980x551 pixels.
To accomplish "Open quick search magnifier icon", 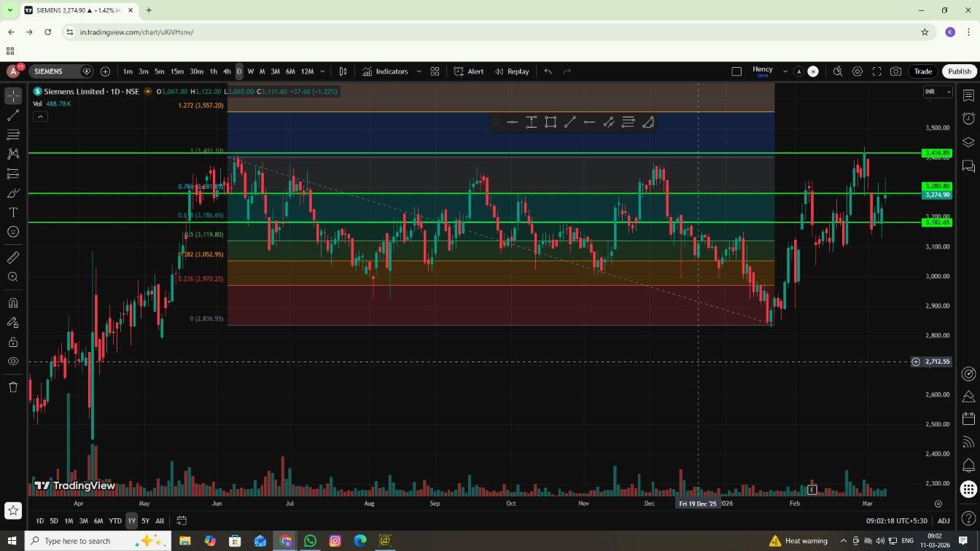I will pyautogui.click(x=838, y=71).
